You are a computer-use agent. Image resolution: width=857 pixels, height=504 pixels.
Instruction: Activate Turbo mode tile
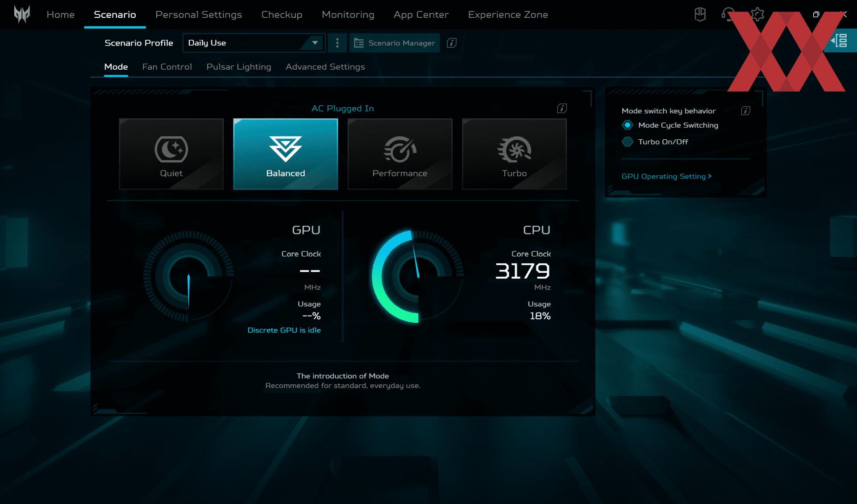tap(514, 154)
